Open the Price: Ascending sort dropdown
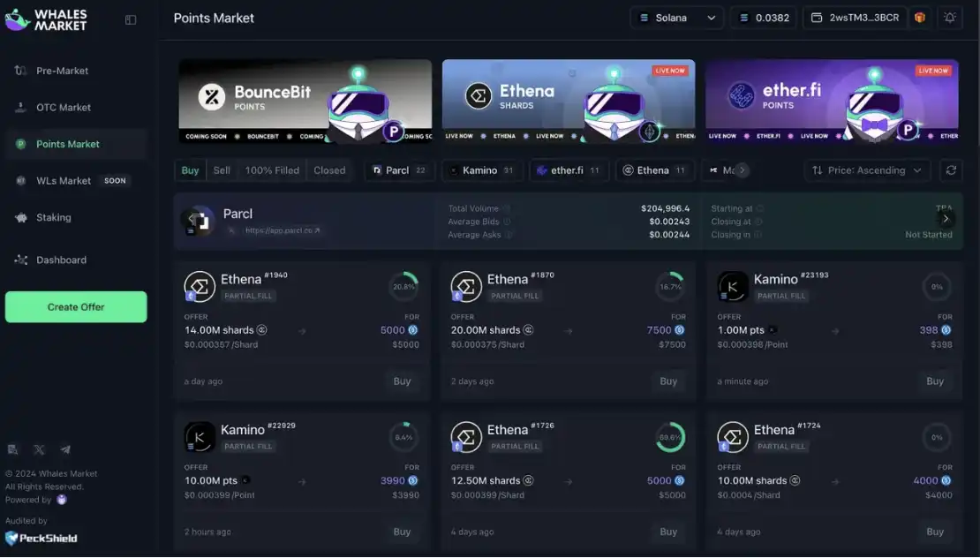 coord(867,170)
